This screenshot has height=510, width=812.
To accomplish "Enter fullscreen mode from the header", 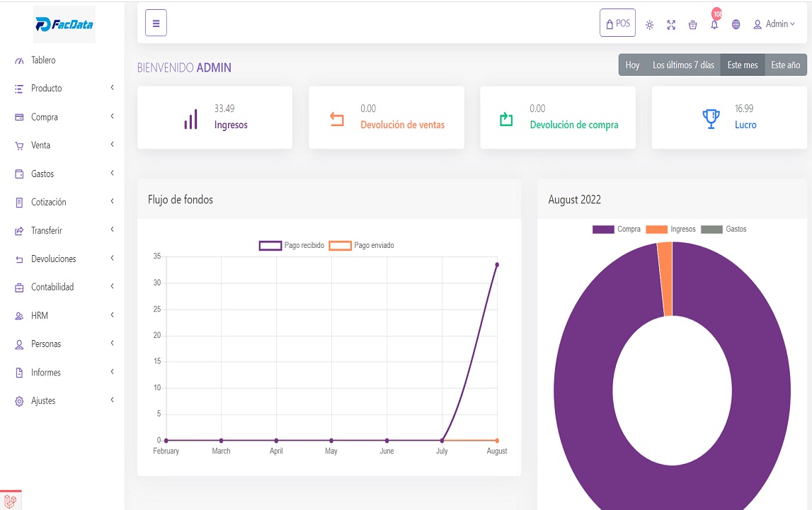I will pyautogui.click(x=671, y=24).
